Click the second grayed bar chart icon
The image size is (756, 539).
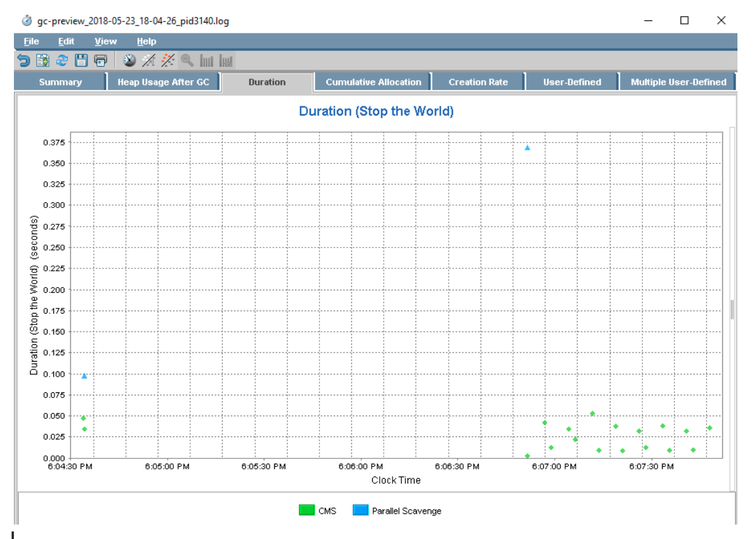coord(226,60)
